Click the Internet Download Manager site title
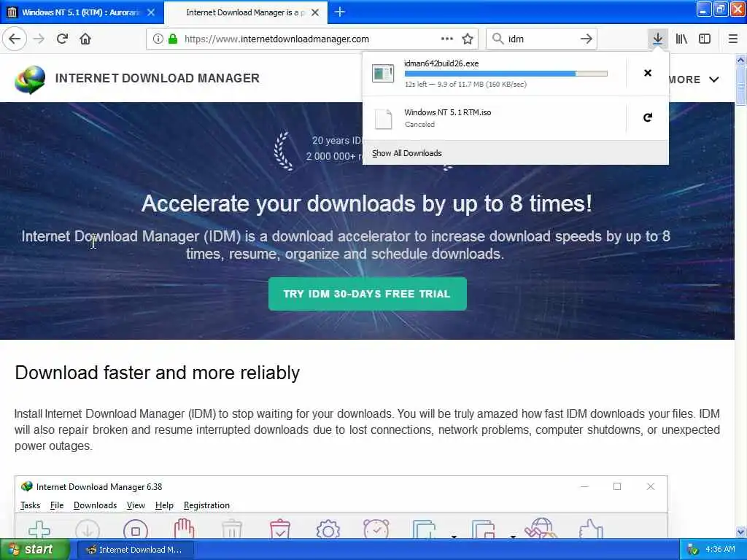Screen dimensions: 747x560 click(x=158, y=78)
